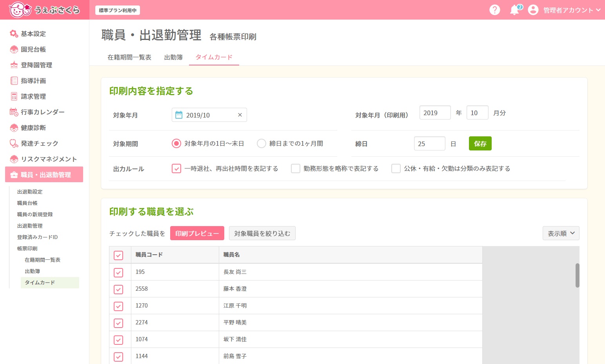Uncheck staff 1270 江原 千明 checkbox
This screenshot has height=364, width=605.
point(118,306)
